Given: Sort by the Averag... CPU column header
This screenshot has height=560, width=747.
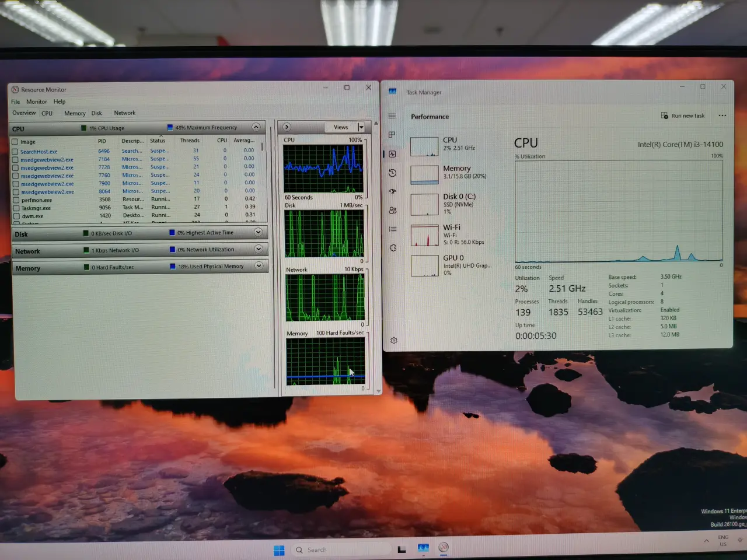Looking at the screenshot, I should (x=244, y=140).
